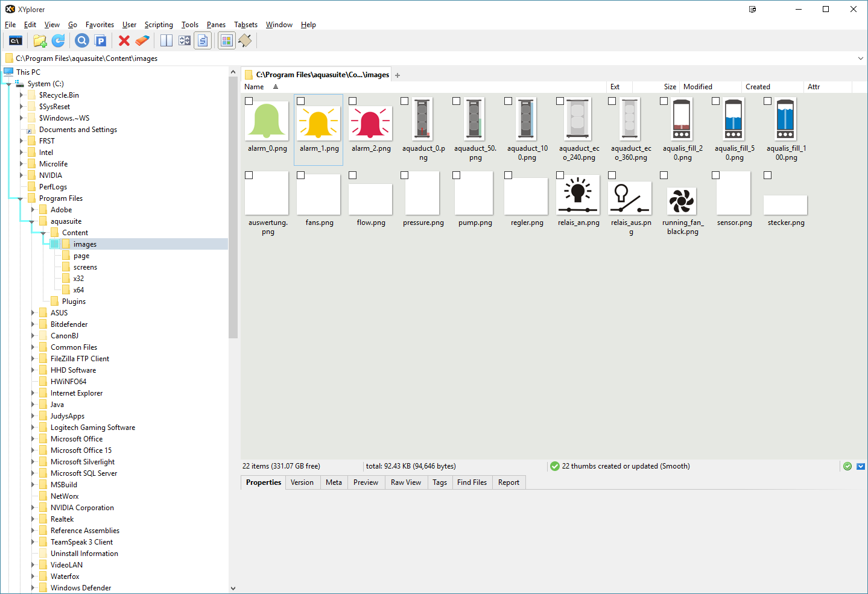
Task: Click the New Folder toolbar icon
Action: [x=40, y=41]
